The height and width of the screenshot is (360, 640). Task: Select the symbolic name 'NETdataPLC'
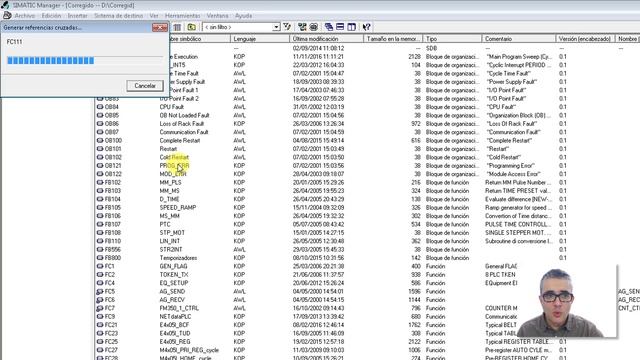(x=176, y=316)
